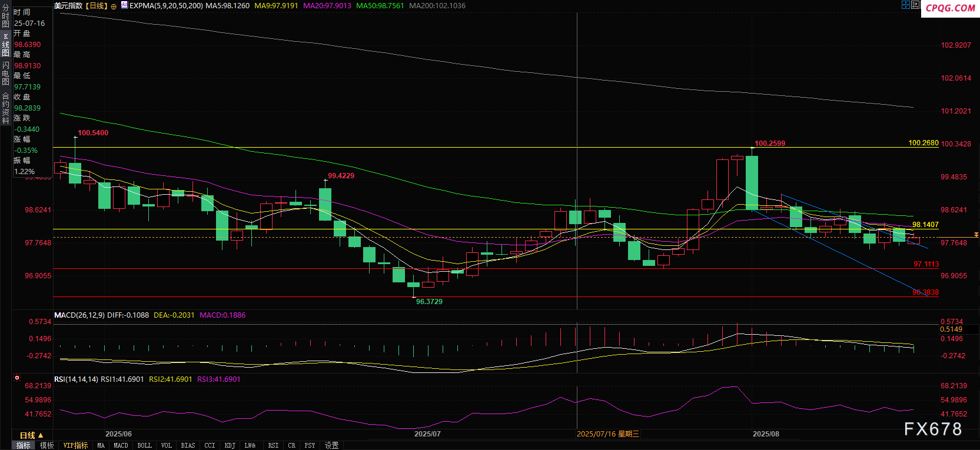
Task: Click the MACD indicator button in bottom bar
Action: pyautogui.click(x=121, y=445)
